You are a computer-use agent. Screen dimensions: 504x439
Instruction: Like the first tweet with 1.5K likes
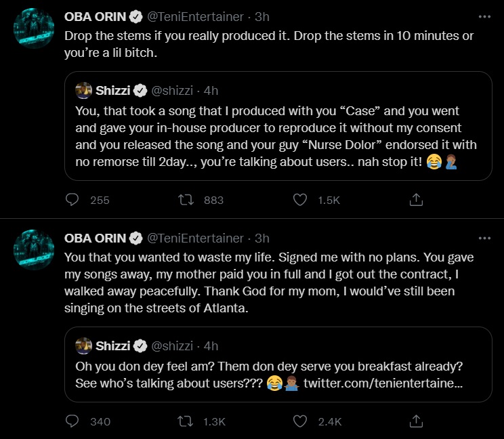[x=301, y=199]
